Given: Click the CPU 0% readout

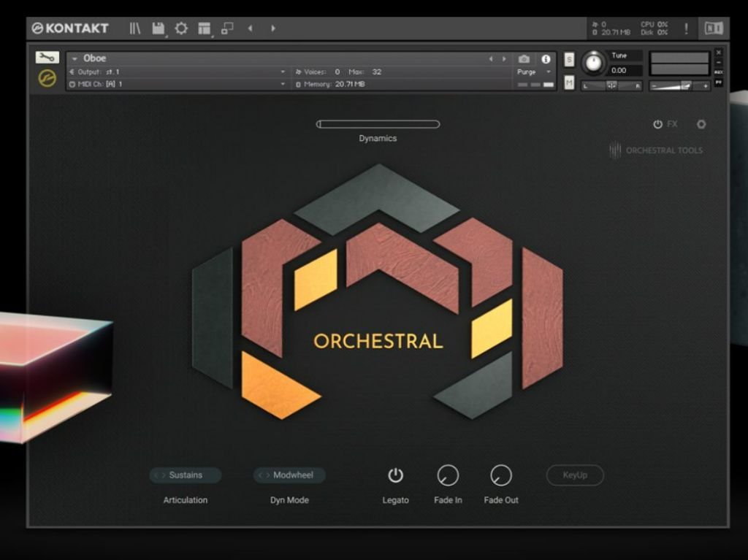Looking at the screenshot, I should 654,24.
